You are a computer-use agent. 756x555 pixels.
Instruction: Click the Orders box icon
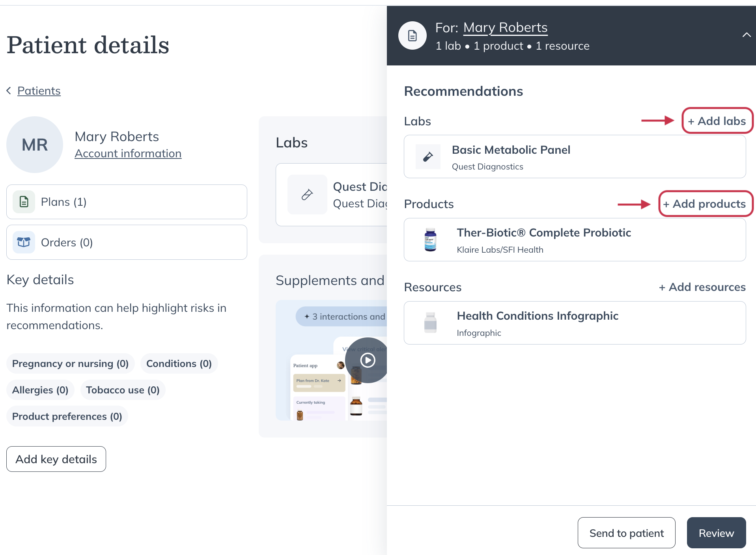[x=23, y=242]
